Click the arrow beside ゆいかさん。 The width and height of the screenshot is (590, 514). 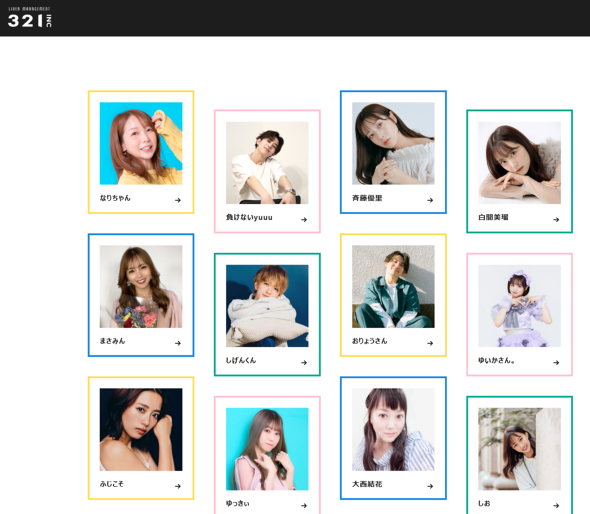[x=556, y=363]
